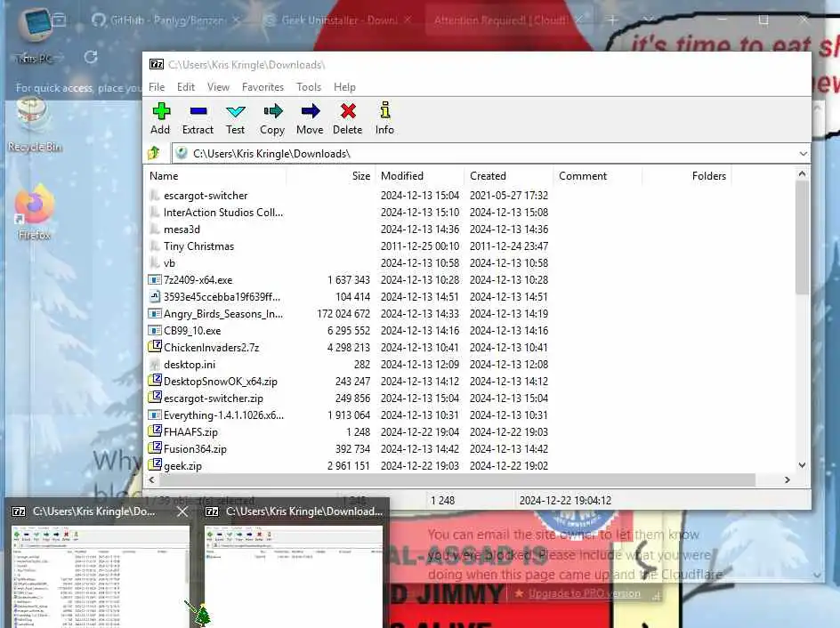Open the Help menu

(x=344, y=87)
